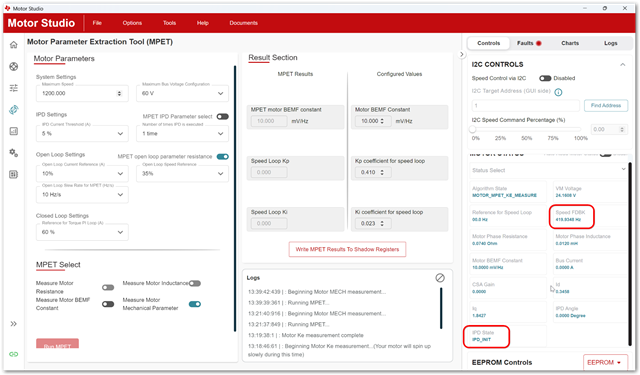Image resolution: width=640 pixels, height=375 pixels.
Task: Enable Measure Motor Resistance toggle
Action: [x=108, y=288]
